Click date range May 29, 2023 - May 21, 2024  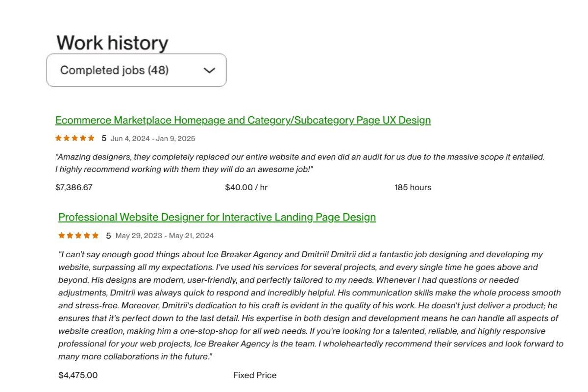point(165,236)
